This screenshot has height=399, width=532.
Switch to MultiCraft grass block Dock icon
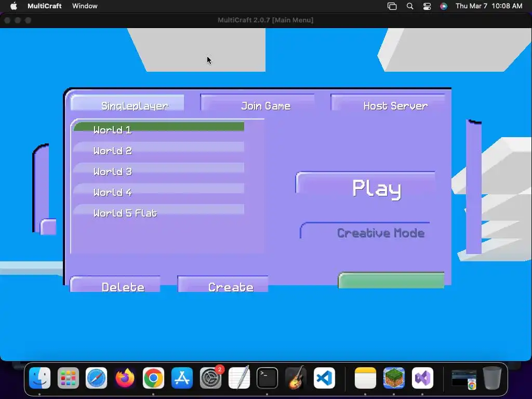click(x=394, y=378)
